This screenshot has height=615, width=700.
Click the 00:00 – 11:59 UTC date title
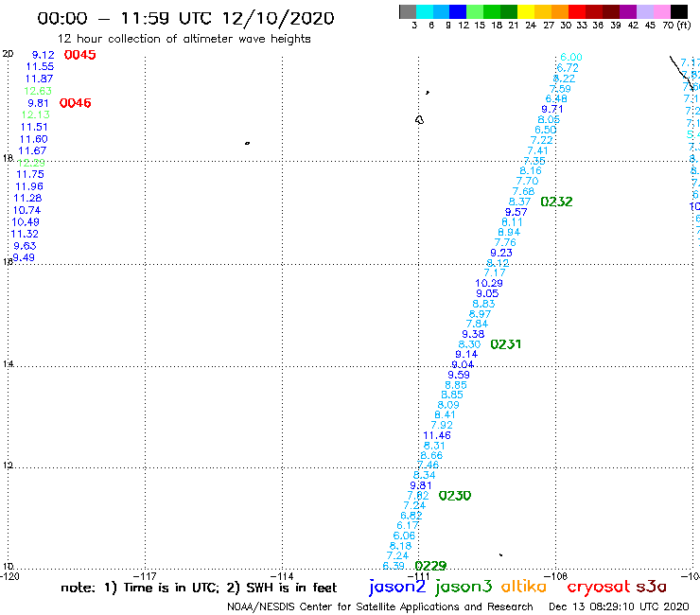(185, 19)
